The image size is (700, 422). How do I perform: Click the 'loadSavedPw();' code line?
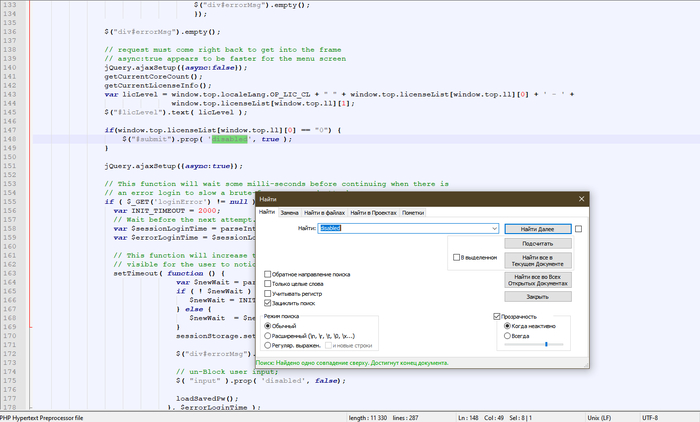(207, 398)
